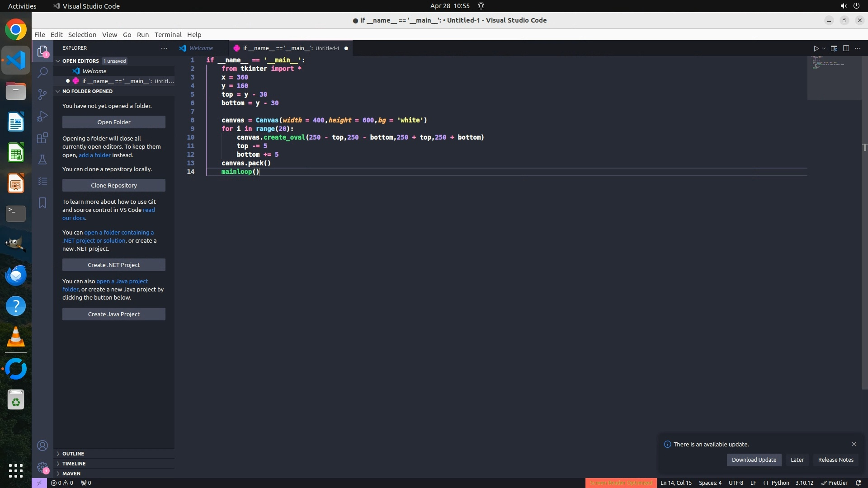Open the Terminal menu
The image size is (868, 488).
tap(168, 35)
